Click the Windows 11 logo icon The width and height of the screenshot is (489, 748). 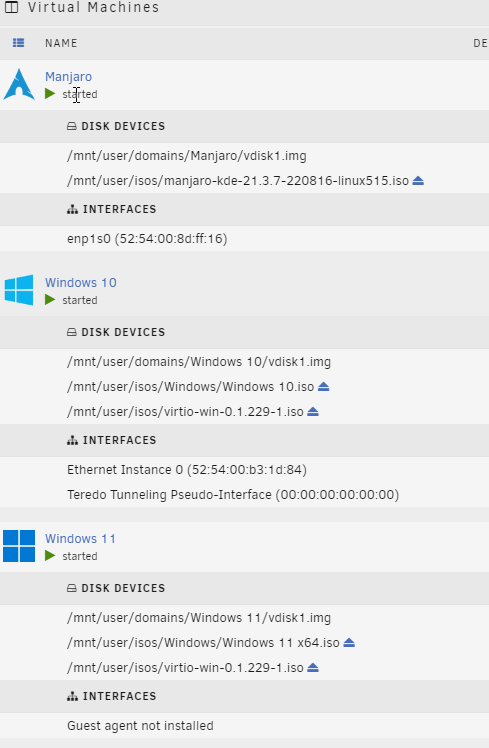pos(19,546)
